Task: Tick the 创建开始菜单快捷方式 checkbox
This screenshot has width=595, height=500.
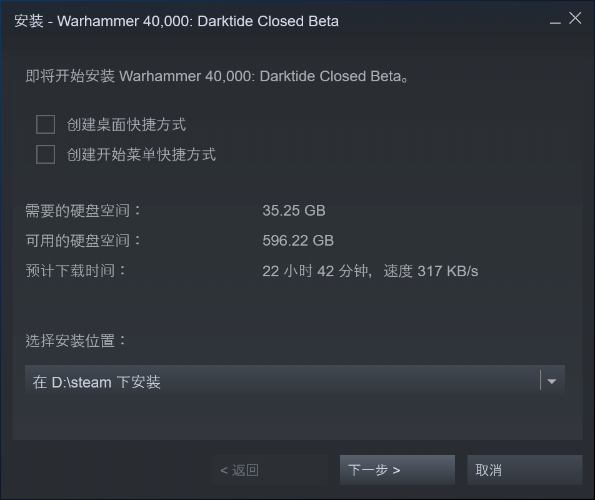Action: (46, 154)
